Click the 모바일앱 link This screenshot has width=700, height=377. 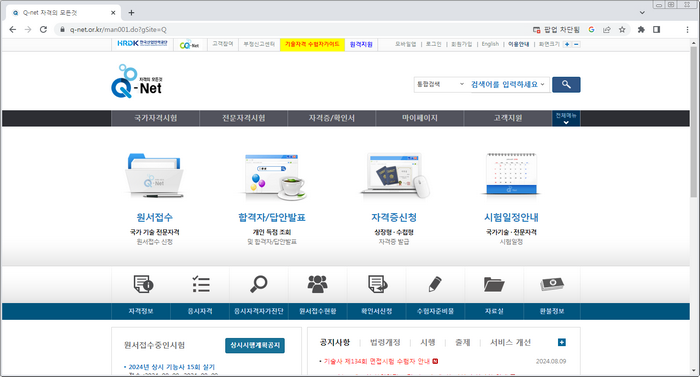[405, 44]
